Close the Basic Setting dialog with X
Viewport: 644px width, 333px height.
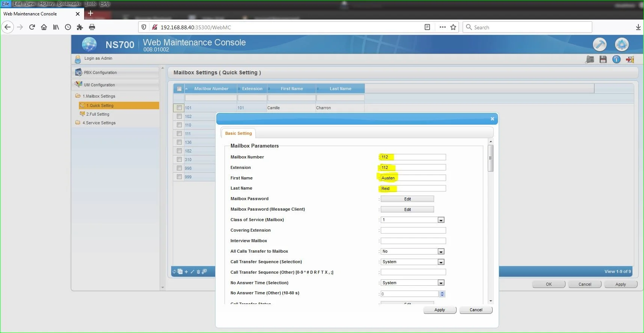(492, 119)
